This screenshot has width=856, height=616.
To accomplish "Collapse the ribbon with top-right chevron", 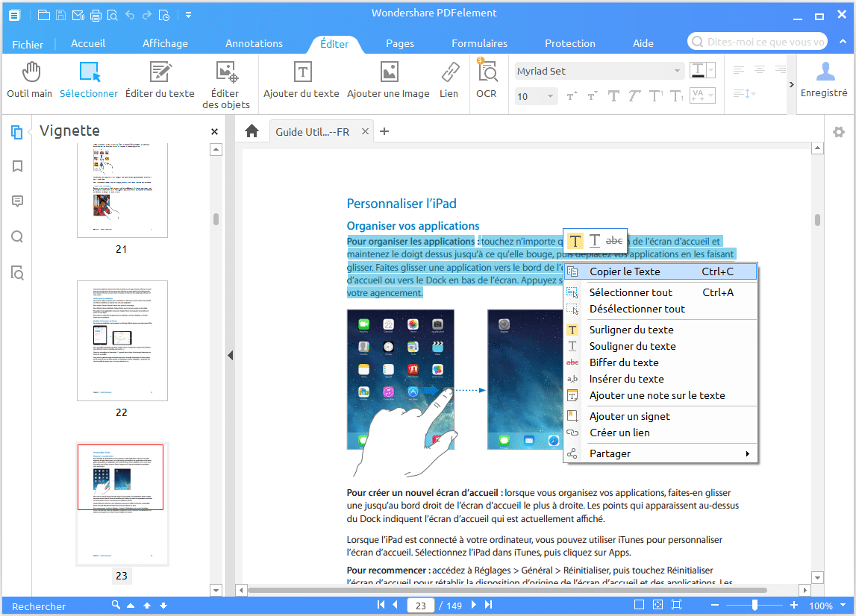I will tap(843, 42).
